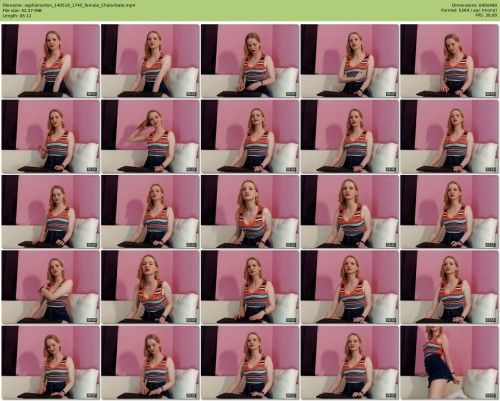Open the fourth thumbnail in the second row

(349, 136)
